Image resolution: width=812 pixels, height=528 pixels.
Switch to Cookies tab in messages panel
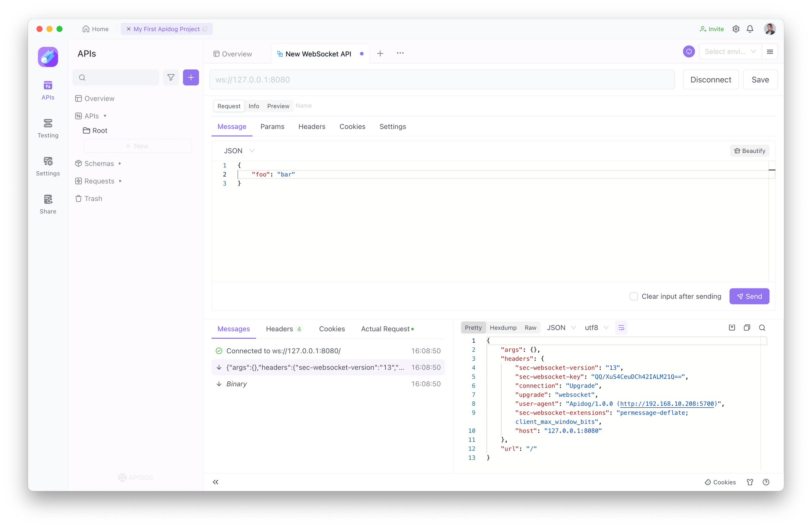[332, 329]
